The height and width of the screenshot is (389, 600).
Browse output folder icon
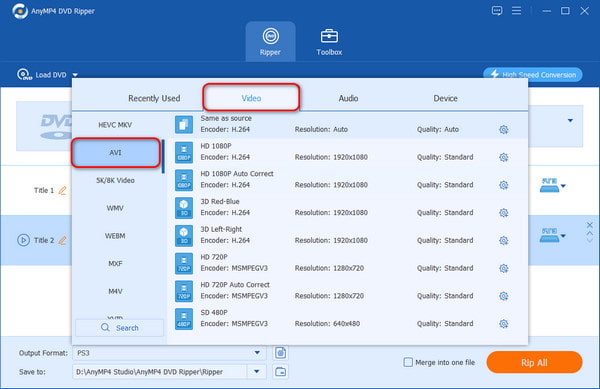tap(280, 371)
